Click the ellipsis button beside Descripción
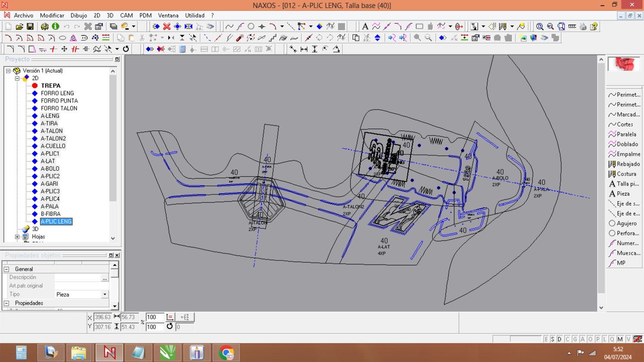This screenshot has height=362, width=644. pos(105,278)
